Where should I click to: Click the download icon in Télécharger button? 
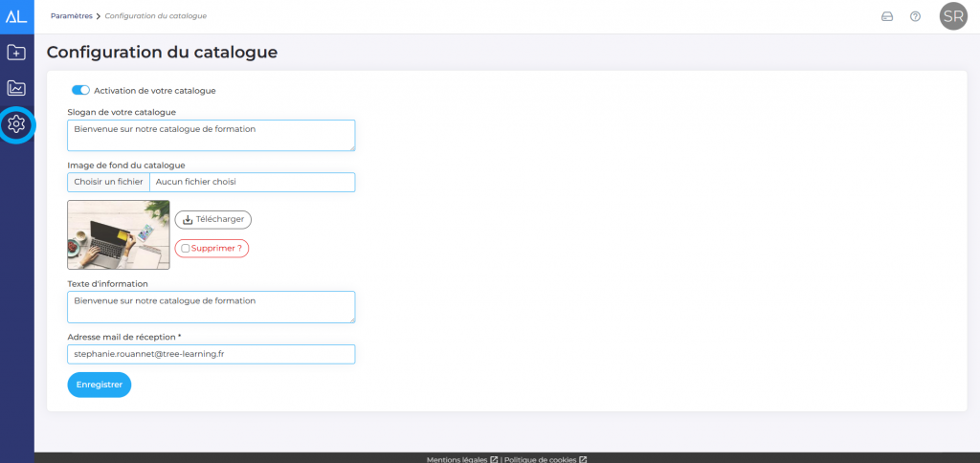coord(188,219)
